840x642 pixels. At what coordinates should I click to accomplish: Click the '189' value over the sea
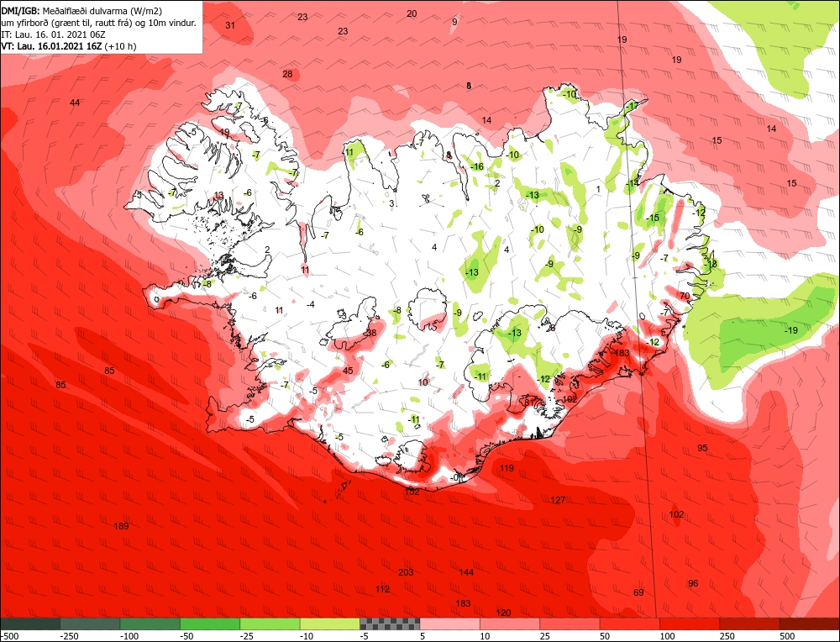(121, 526)
